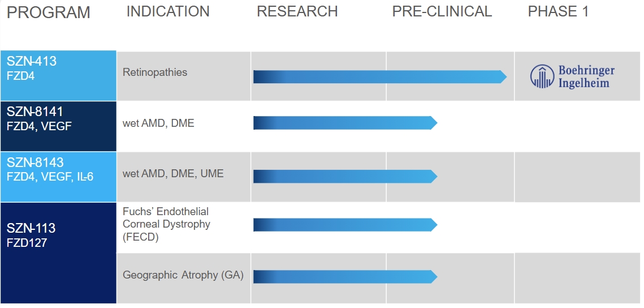The image size is (644, 308).
Task: Click the Geographic Atrophy progress arrow
Action: pos(345,276)
